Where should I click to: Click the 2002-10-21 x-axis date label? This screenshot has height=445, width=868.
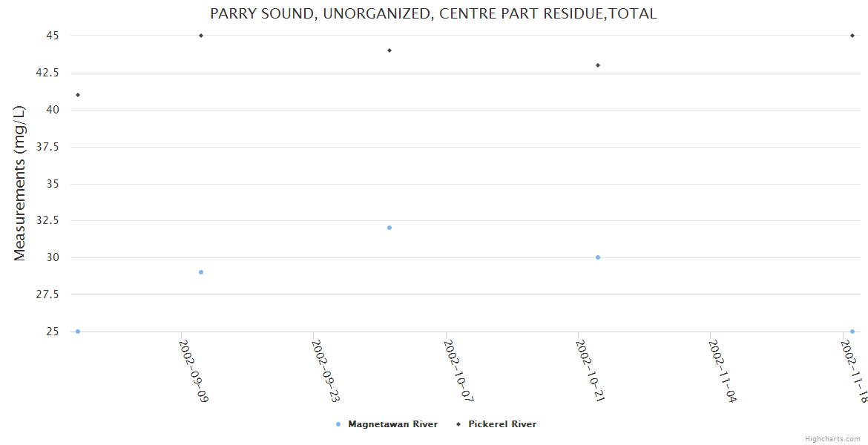coord(591,371)
